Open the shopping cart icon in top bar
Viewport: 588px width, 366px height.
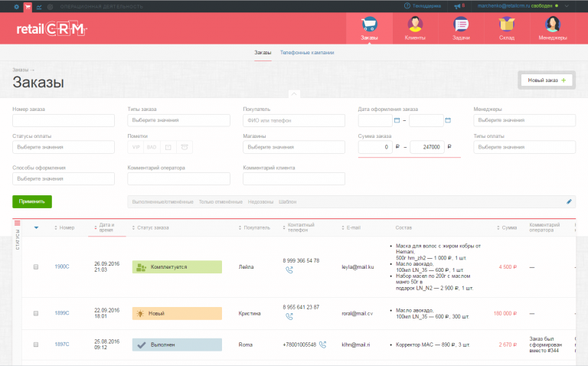pos(28,6)
